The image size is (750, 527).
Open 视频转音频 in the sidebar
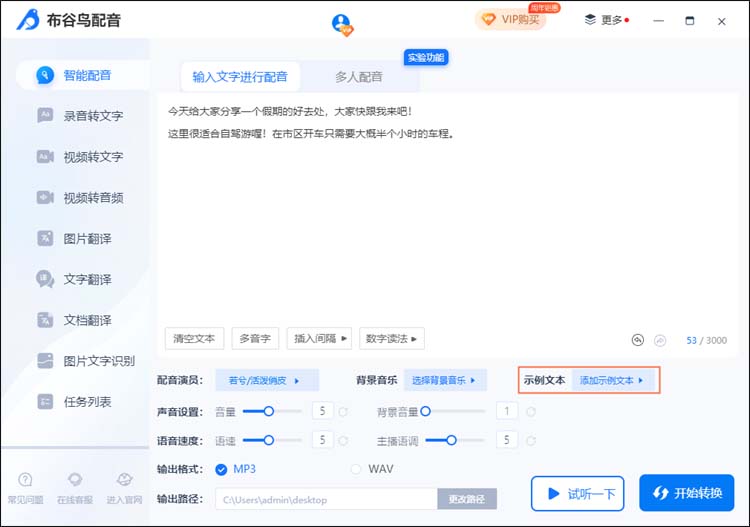coord(82,198)
